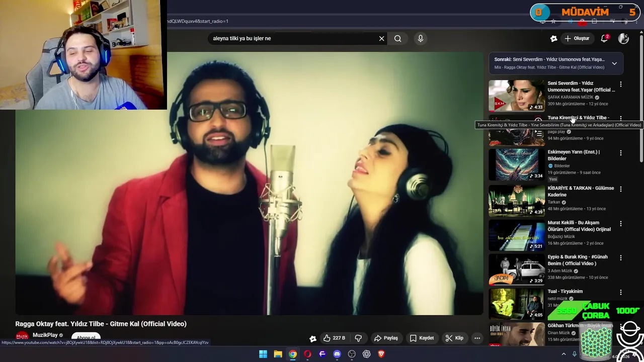Open OBS Studio from the taskbar

coord(352,354)
